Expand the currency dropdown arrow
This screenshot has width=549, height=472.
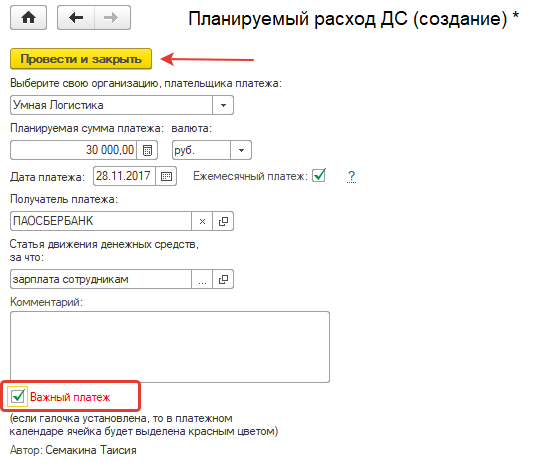pyautogui.click(x=241, y=150)
